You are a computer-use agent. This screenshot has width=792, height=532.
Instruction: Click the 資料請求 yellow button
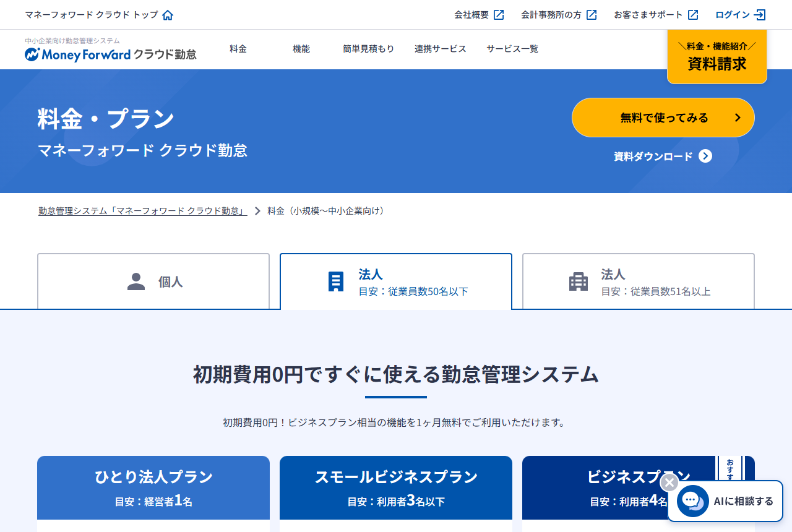click(x=717, y=57)
